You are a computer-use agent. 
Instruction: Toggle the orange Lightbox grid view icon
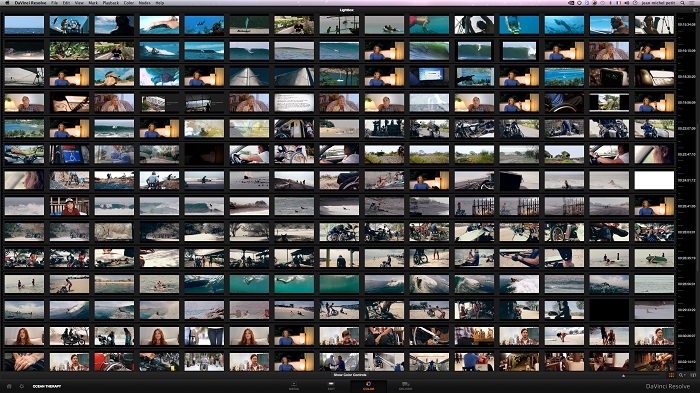671,375
